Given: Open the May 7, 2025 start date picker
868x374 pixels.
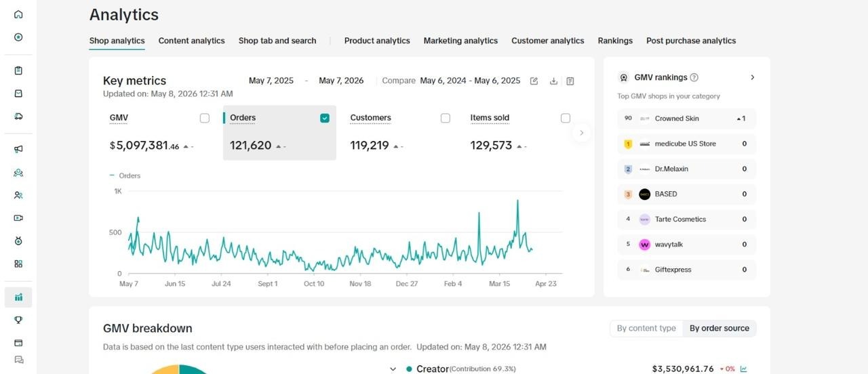Looking at the screenshot, I should pos(271,81).
